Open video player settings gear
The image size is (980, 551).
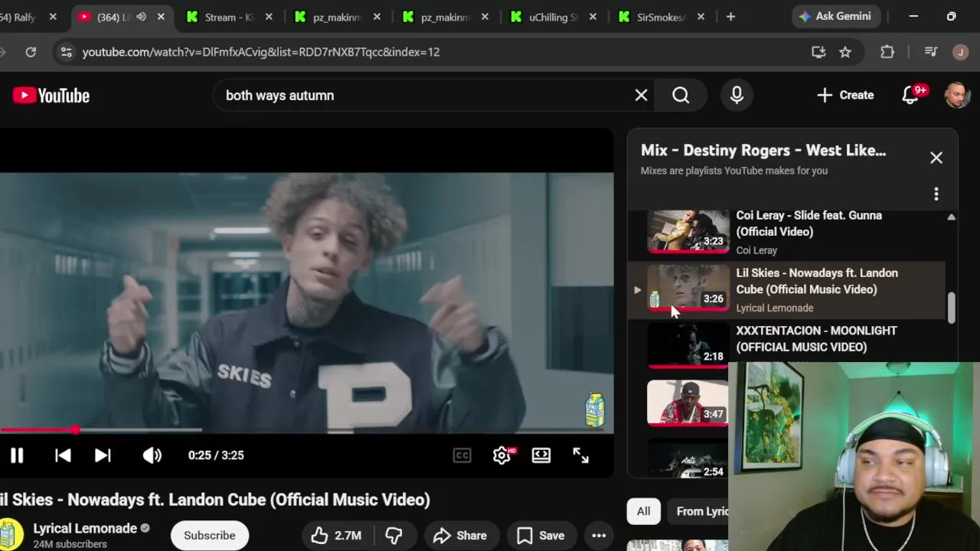pyautogui.click(x=501, y=455)
